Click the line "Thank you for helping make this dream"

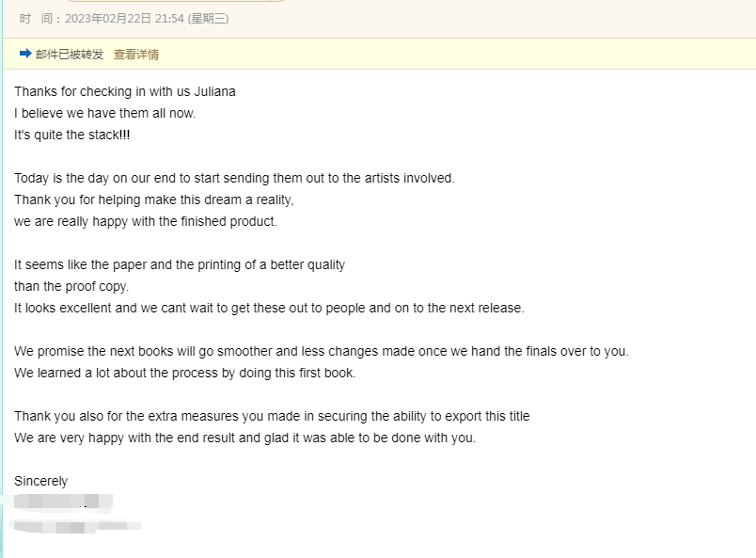[154, 200]
